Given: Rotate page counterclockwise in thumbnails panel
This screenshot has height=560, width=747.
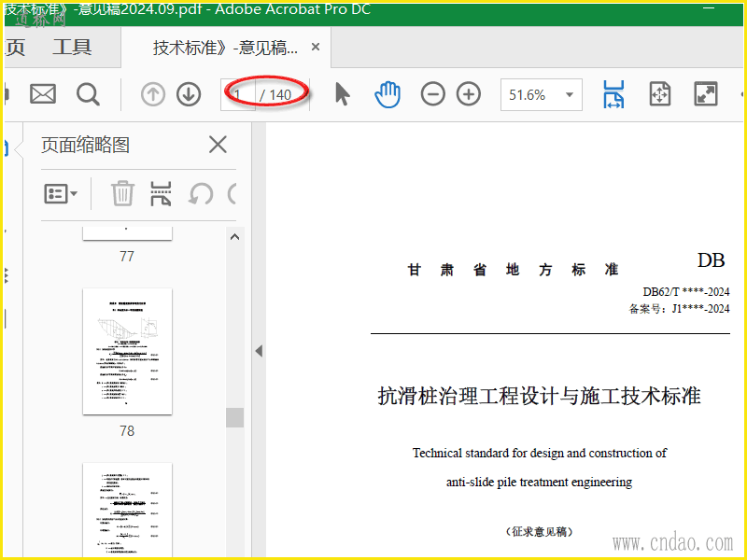Looking at the screenshot, I should [x=201, y=194].
